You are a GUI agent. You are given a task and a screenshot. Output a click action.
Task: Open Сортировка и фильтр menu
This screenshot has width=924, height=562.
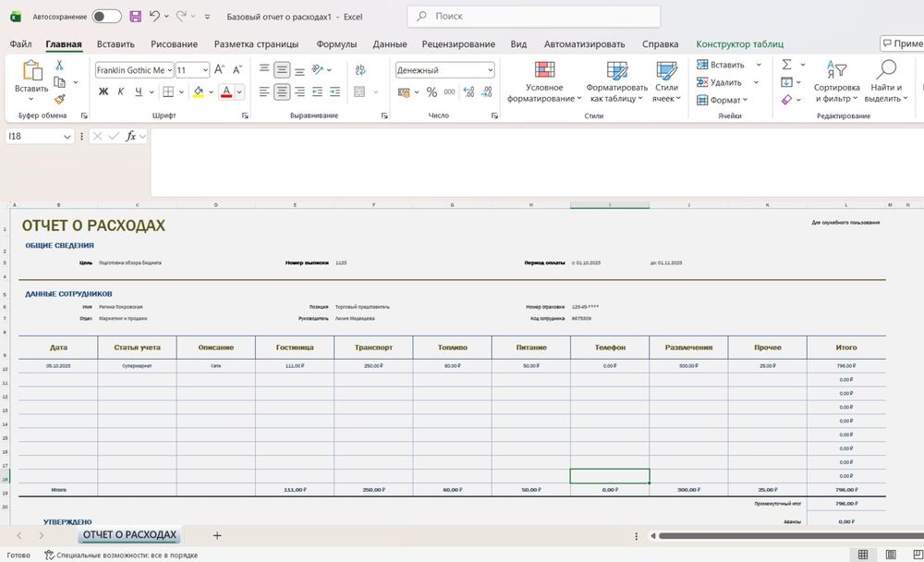(836, 82)
